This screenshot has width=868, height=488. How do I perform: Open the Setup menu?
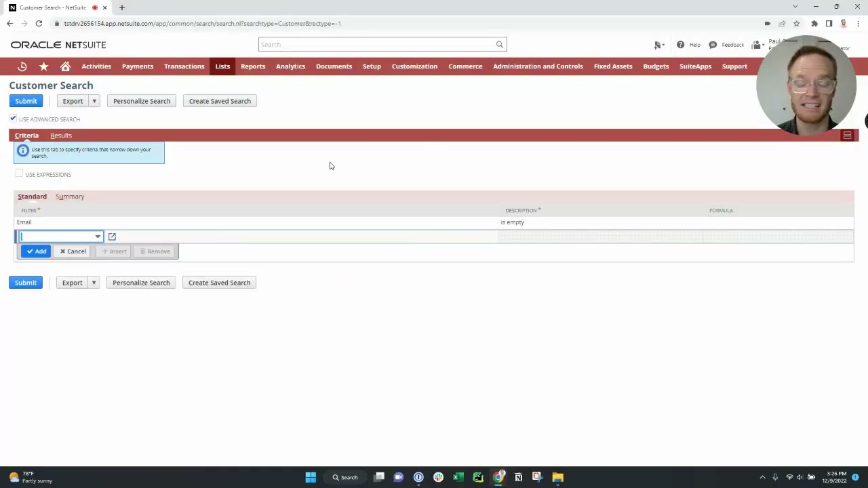click(372, 66)
